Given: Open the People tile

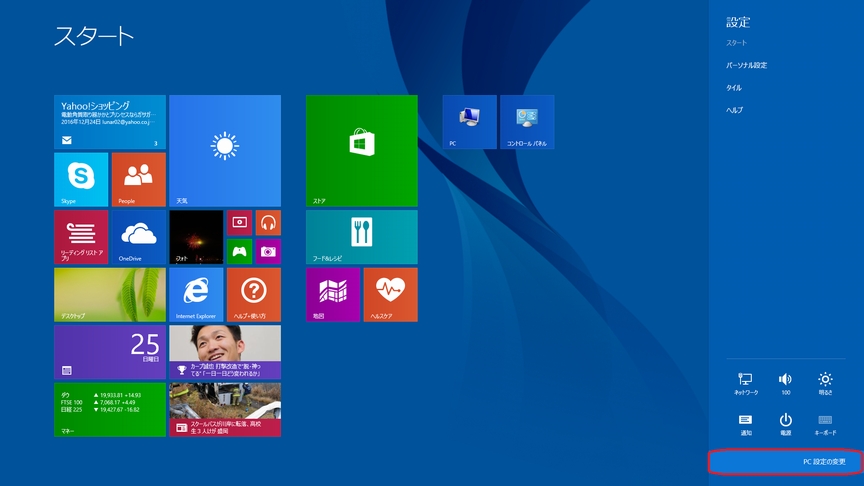Looking at the screenshot, I should 139,180.
